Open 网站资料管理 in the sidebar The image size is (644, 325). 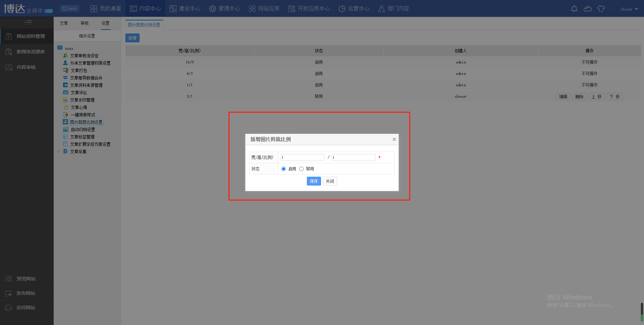[27, 36]
